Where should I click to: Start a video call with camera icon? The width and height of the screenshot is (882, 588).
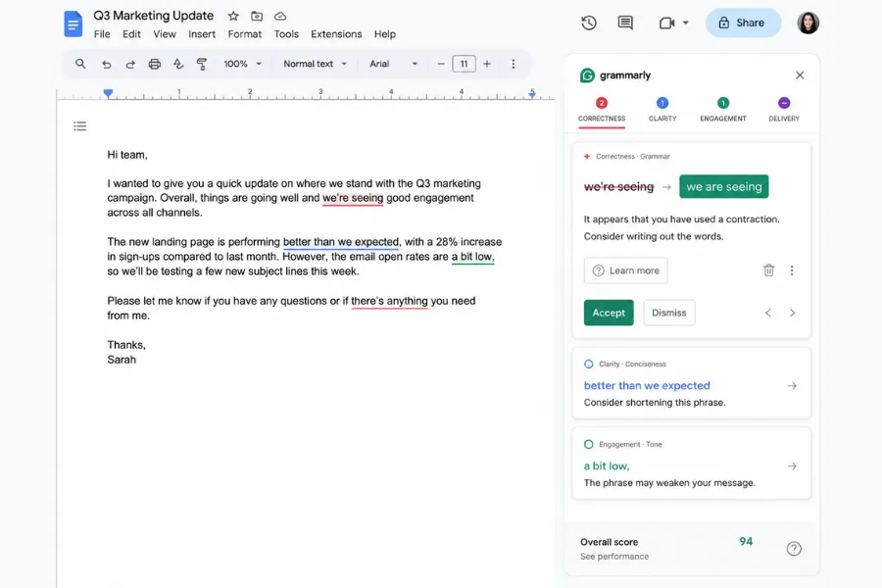click(666, 24)
